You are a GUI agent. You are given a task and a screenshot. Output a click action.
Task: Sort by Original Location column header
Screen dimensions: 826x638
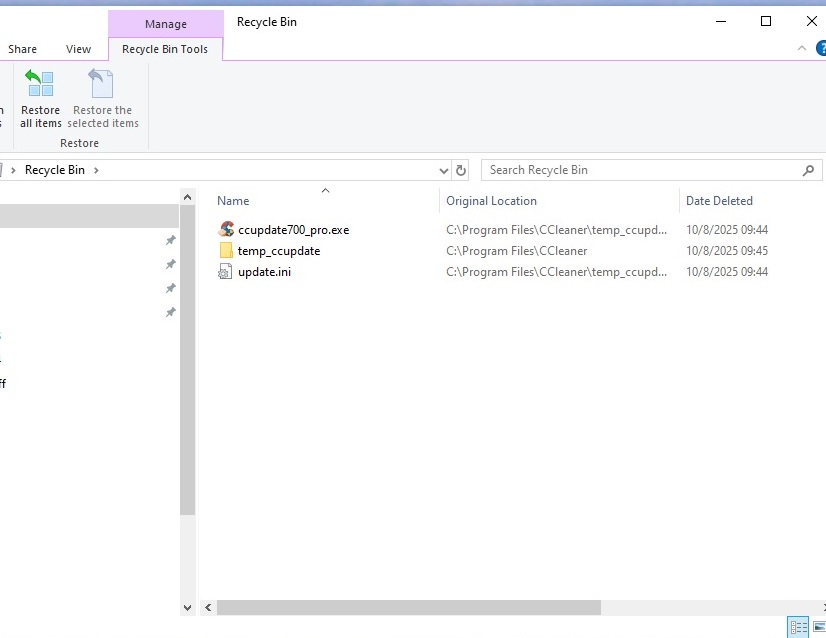click(x=491, y=201)
